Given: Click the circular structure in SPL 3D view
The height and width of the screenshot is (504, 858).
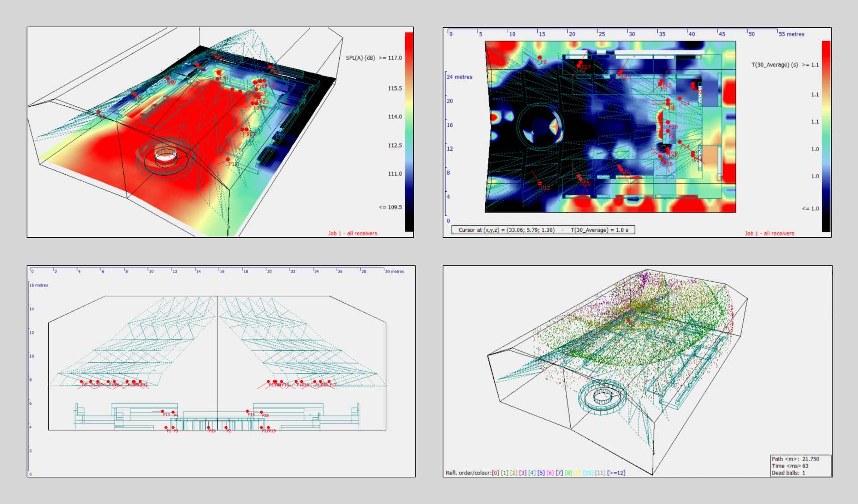Looking at the screenshot, I should coord(165,156).
